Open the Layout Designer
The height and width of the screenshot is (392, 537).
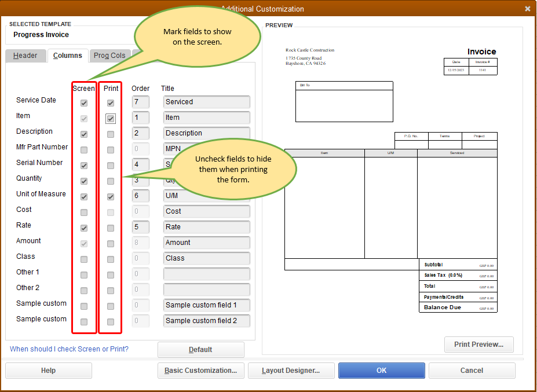(291, 371)
